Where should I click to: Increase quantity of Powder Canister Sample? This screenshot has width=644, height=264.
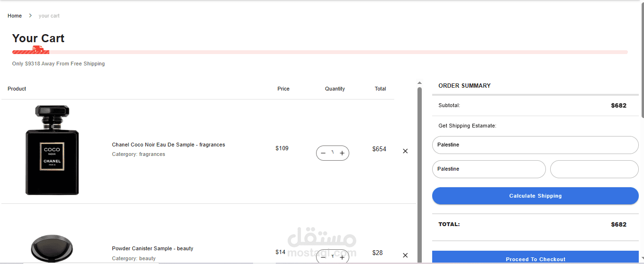coord(342,257)
